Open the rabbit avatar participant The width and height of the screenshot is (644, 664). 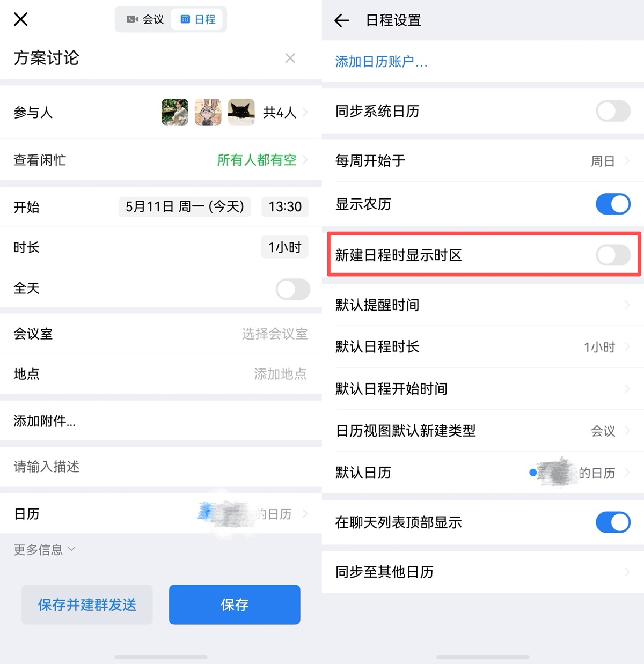[x=208, y=112]
